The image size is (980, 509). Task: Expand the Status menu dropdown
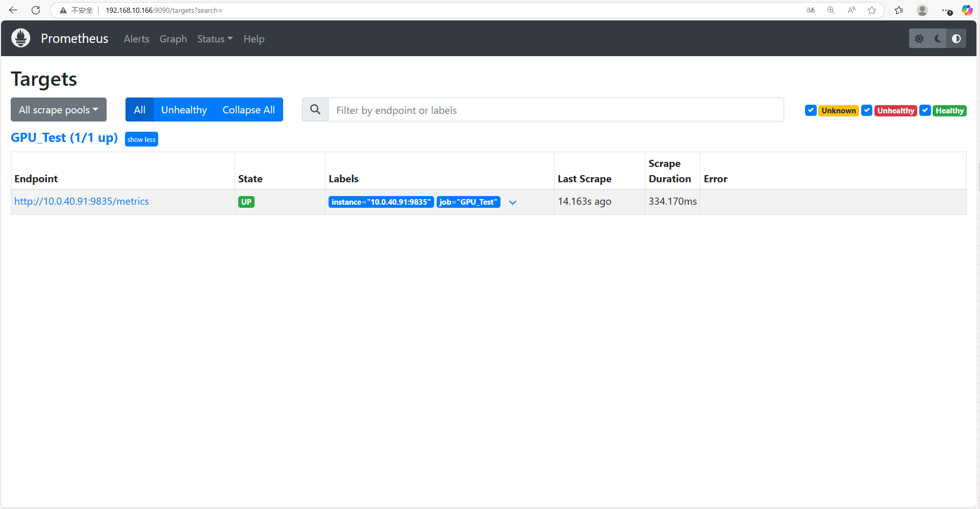pyautogui.click(x=215, y=39)
